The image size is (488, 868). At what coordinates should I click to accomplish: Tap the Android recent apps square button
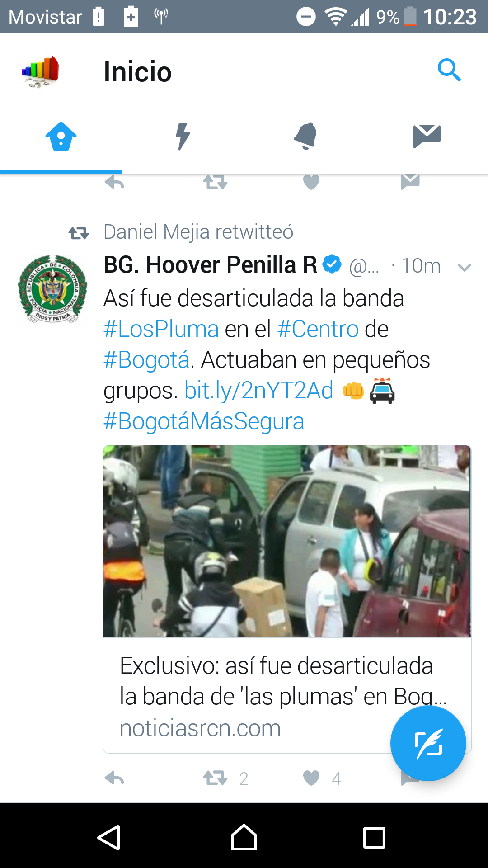click(375, 838)
